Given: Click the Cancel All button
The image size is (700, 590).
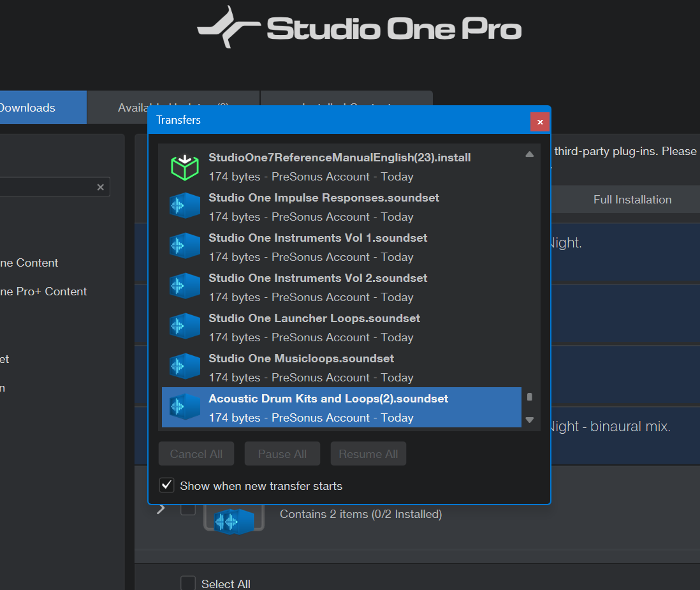Looking at the screenshot, I should pyautogui.click(x=196, y=454).
